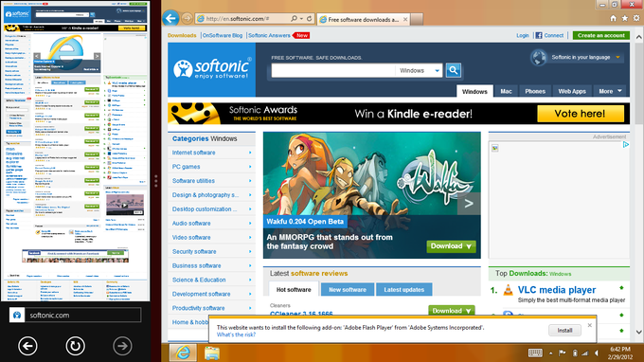Viewport: 644px width, 362px height.
Task: Click the softonic site icon in Metro IE
Action: coord(17,316)
